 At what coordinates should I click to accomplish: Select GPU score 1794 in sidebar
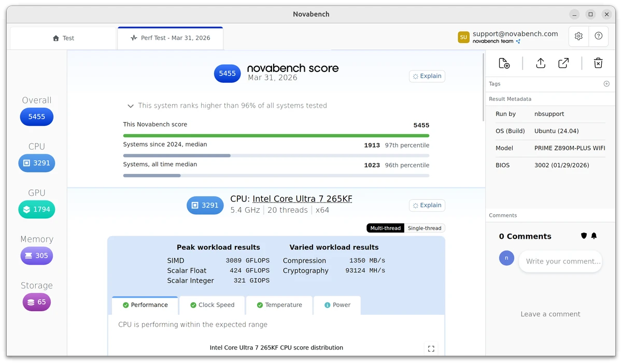pos(37,209)
